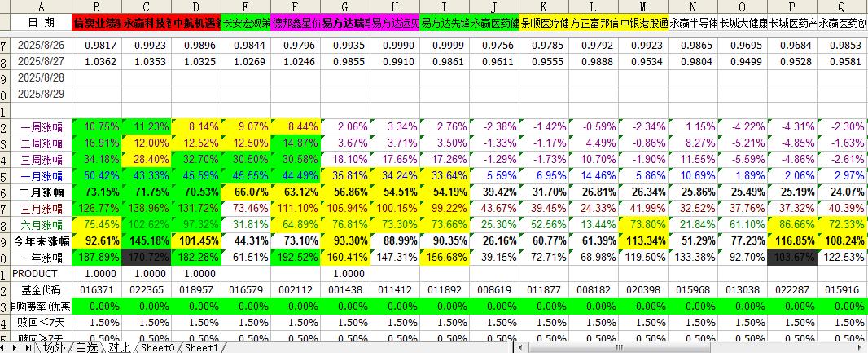Click the -4.22% cell
Image resolution: width=868 pixels, height=353 pixels.
coord(743,127)
